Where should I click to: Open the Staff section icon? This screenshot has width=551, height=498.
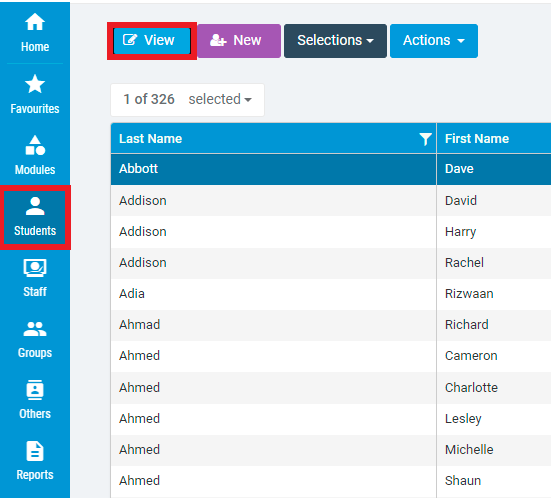pyautogui.click(x=35, y=268)
